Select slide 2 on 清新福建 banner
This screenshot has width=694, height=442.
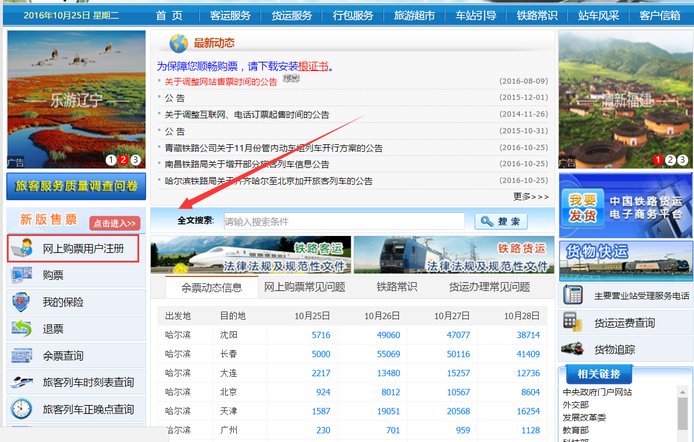671,160
